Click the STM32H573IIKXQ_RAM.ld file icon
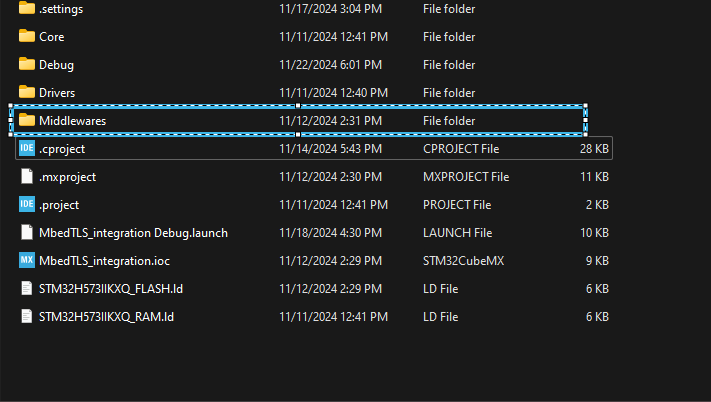The image size is (711, 402). pos(27,317)
